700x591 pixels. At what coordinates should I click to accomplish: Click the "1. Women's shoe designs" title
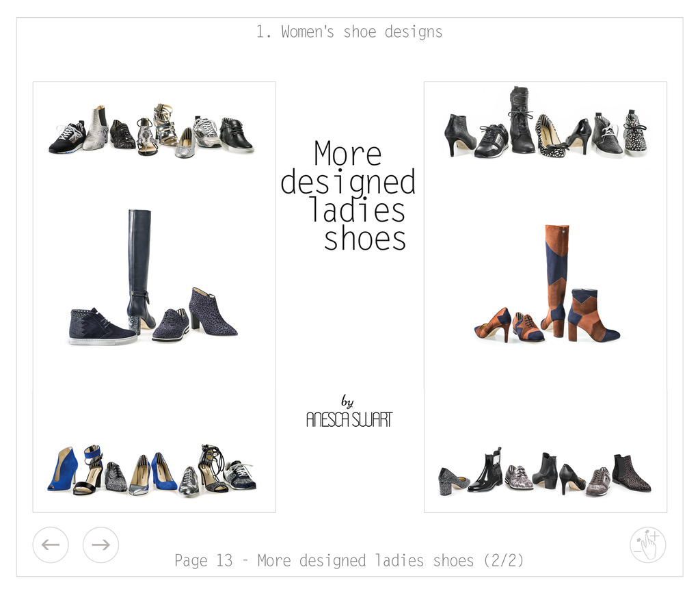click(x=349, y=31)
